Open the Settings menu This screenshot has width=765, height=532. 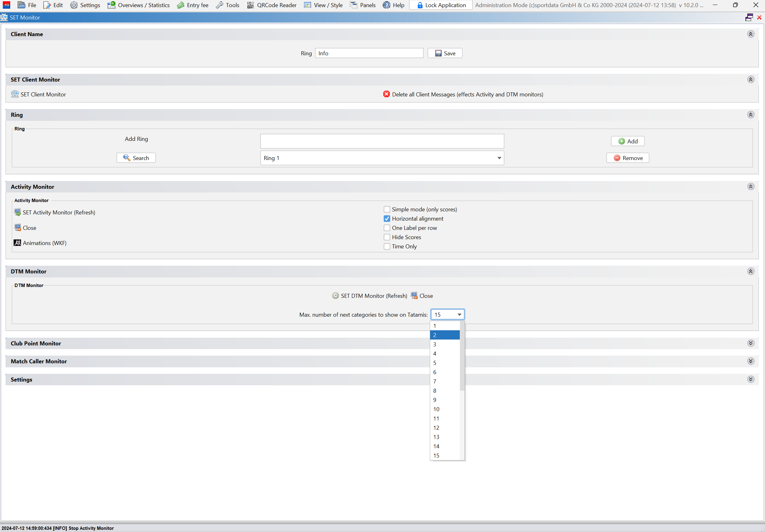(x=85, y=5)
